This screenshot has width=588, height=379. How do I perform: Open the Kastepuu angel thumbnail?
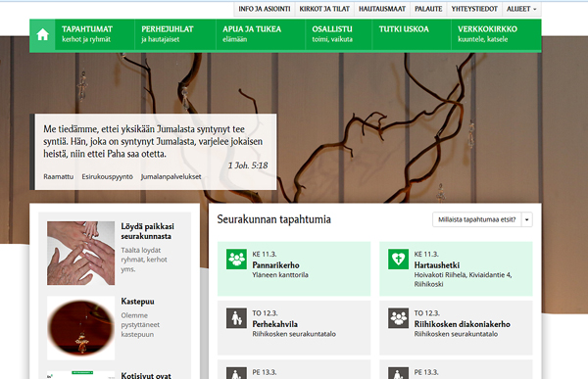click(x=80, y=328)
